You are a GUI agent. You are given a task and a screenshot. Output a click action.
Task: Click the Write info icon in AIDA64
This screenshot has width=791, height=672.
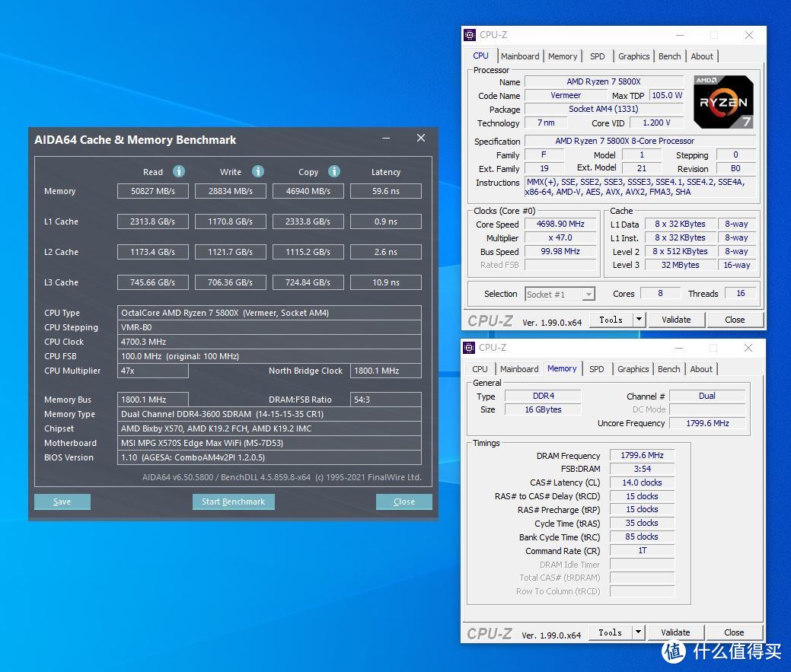(258, 171)
